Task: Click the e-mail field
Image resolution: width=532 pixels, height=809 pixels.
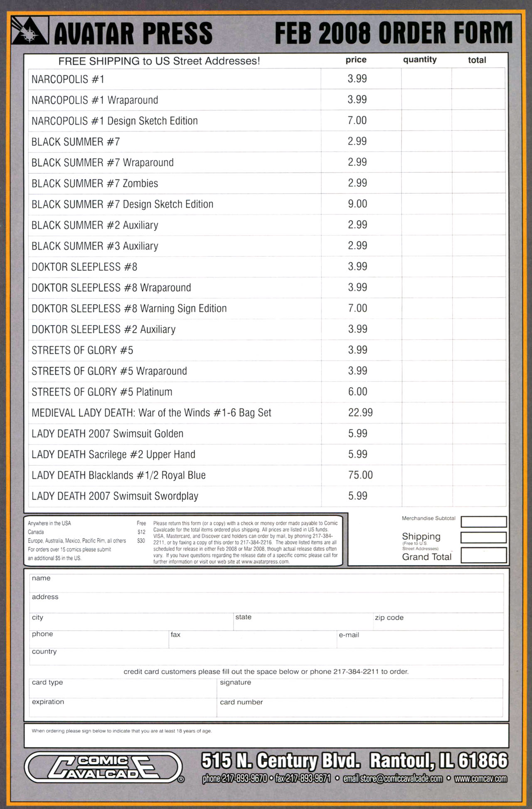Action: click(420, 639)
